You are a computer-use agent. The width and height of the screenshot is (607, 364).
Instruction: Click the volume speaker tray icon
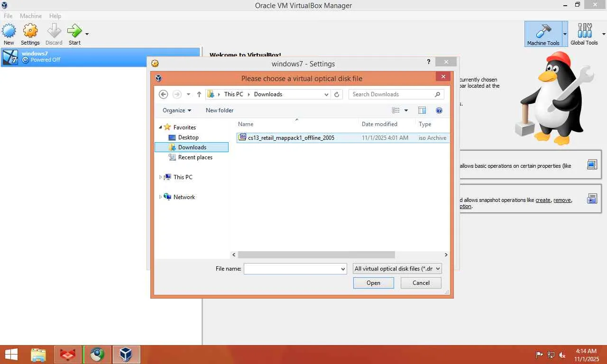(562, 355)
